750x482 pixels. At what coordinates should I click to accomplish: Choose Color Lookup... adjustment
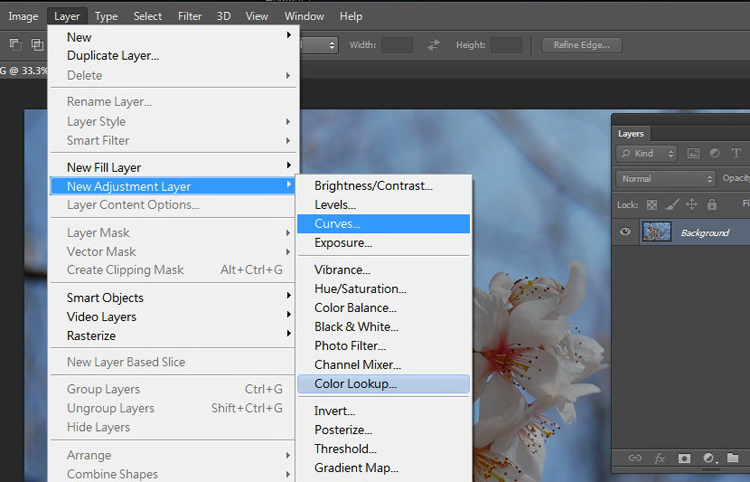click(384, 383)
